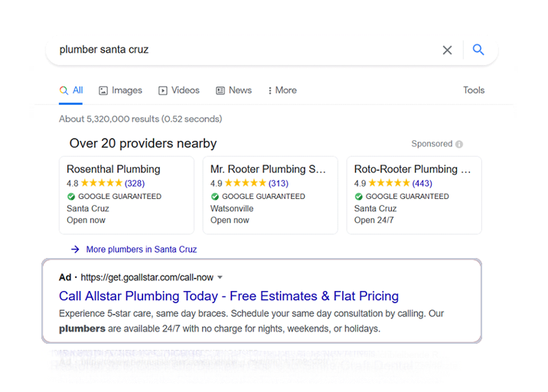548x392 pixels.
Task: Switch to the News tab
Action: [240, 90]
